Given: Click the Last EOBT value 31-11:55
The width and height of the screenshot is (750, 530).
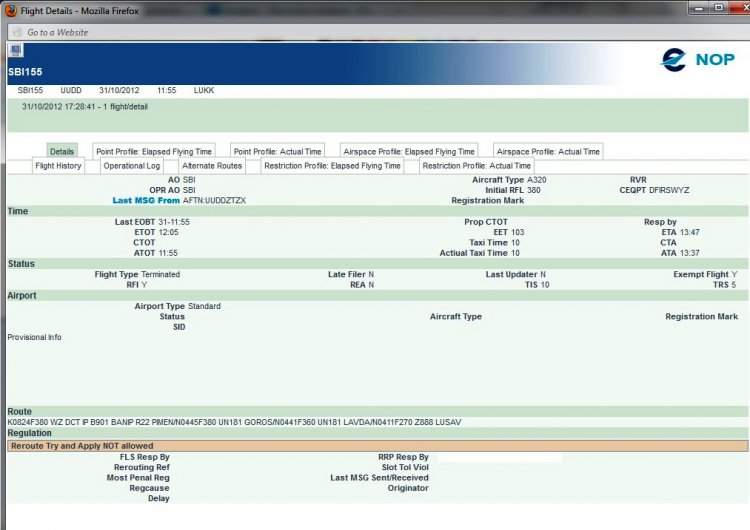Looking at the screenshot, I should tap(174, 222).
